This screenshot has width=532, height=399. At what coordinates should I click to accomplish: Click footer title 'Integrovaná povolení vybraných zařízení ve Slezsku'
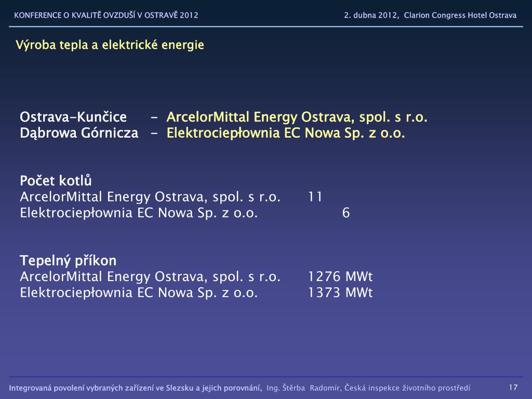[101, 388]
